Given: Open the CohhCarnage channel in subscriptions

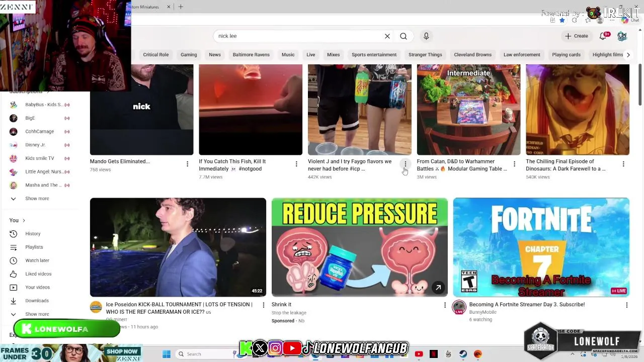Looking at the screenshot, I should point(39,132).
